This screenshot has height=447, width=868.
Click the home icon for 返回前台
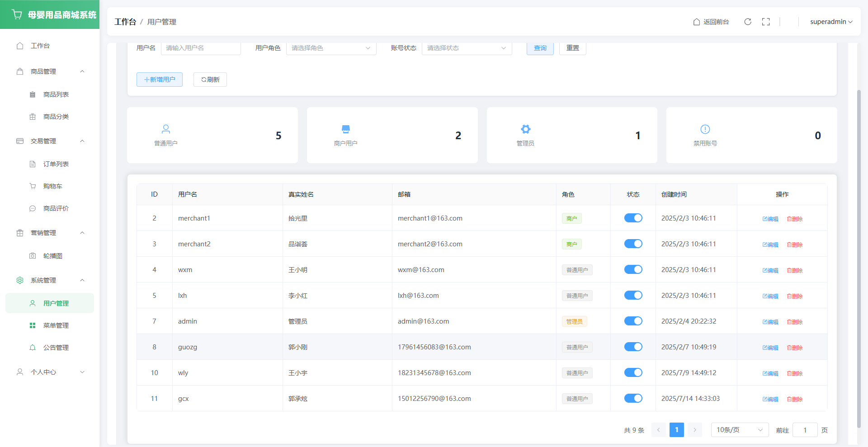tap(697, 22)
